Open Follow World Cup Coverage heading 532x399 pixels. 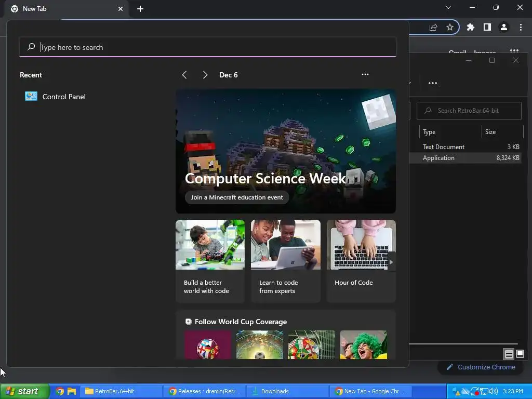tap(241, 322)
